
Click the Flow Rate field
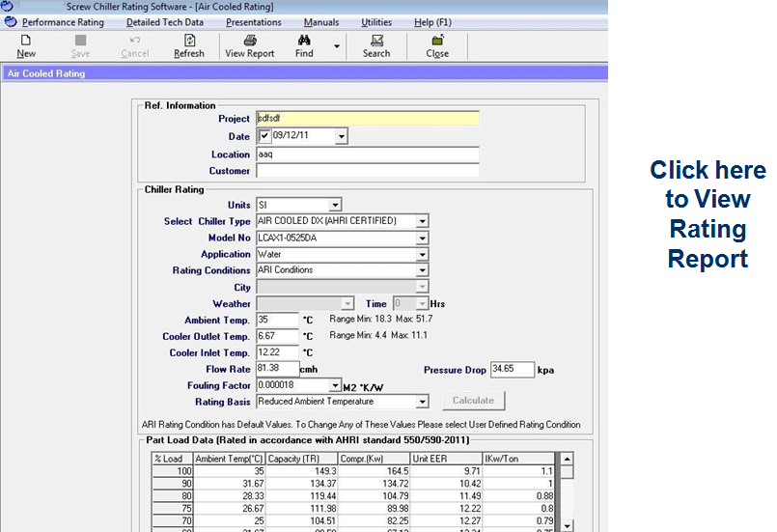278,369
